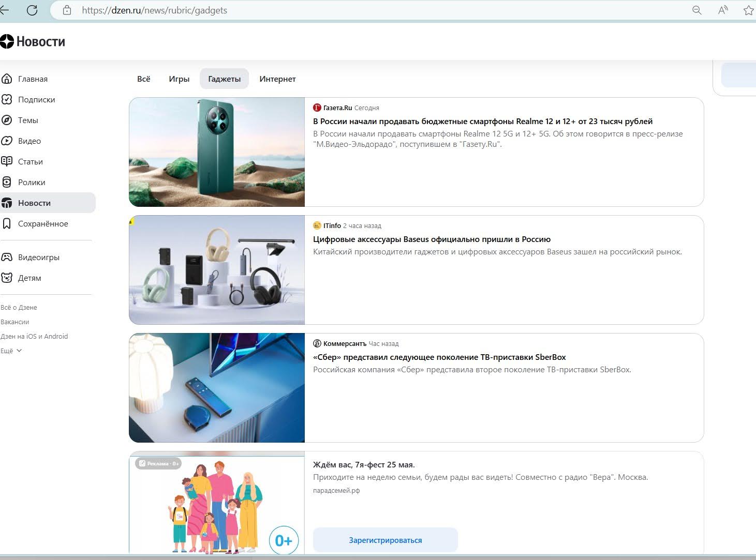Click the Час назад timestamp
This screenshot has width=756, height=560.
click(x=383, y=343)
